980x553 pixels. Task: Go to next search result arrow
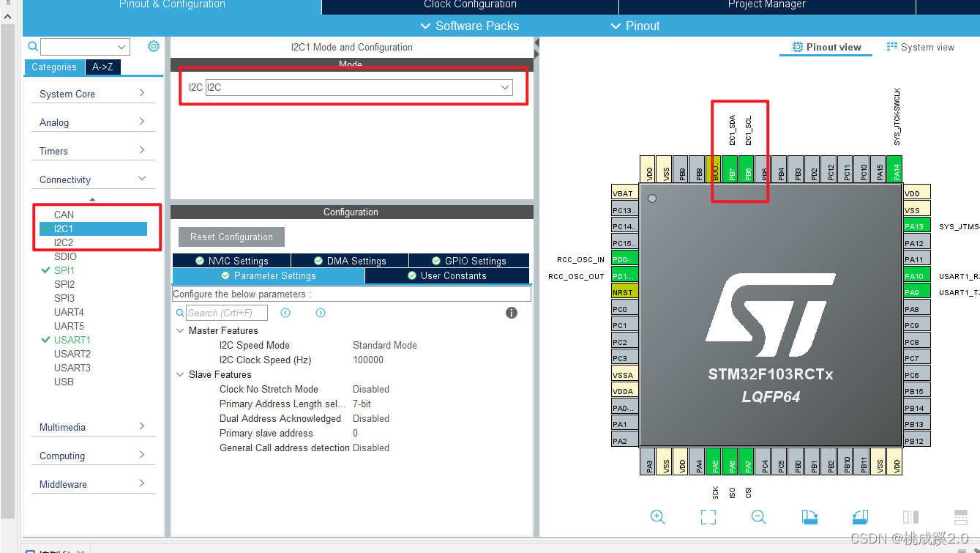coord(321,313)
